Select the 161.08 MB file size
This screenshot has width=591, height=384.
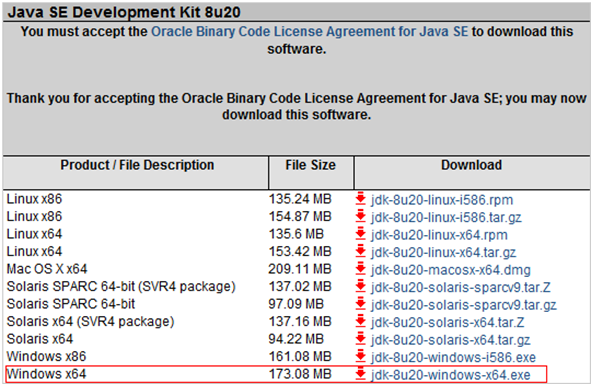tap(300, 356)
